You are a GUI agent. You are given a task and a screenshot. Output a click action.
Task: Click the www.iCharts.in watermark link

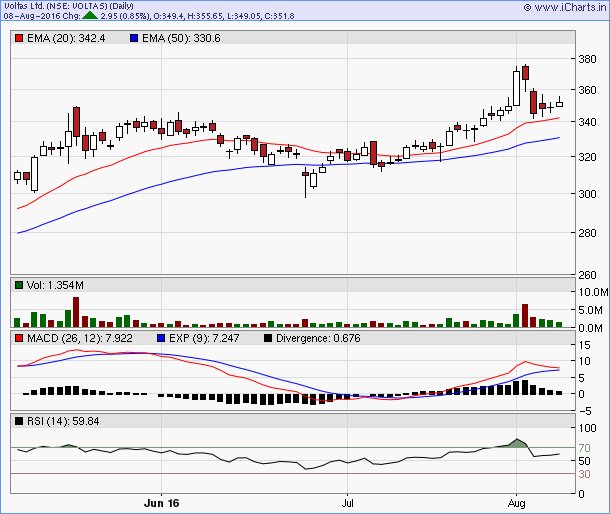565,7
